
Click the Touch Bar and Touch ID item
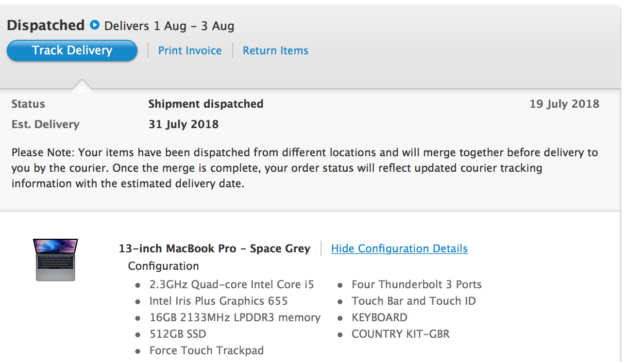click(x=413, y=301)
